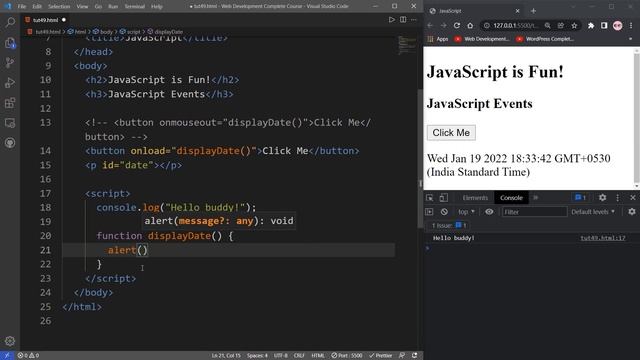
Task: Open console settings gear beside Default levels
Action: [x=632, y=211]
